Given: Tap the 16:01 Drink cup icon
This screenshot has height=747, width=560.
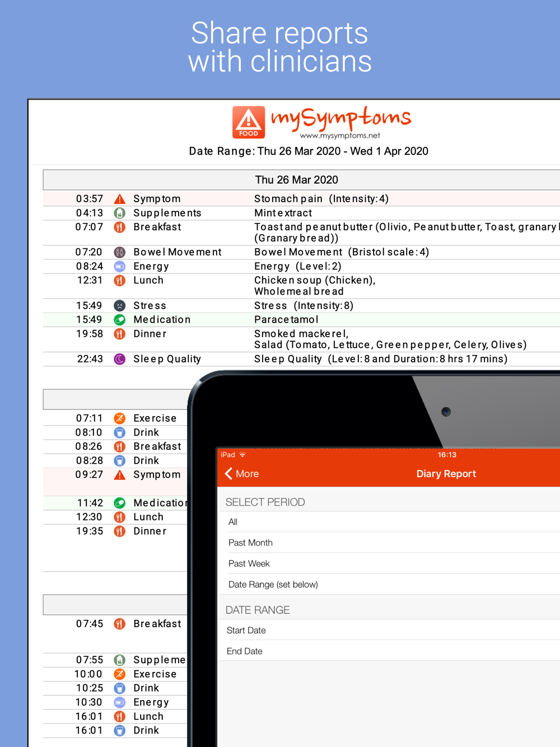Looking at the screenshot, I should coord(119,730).
